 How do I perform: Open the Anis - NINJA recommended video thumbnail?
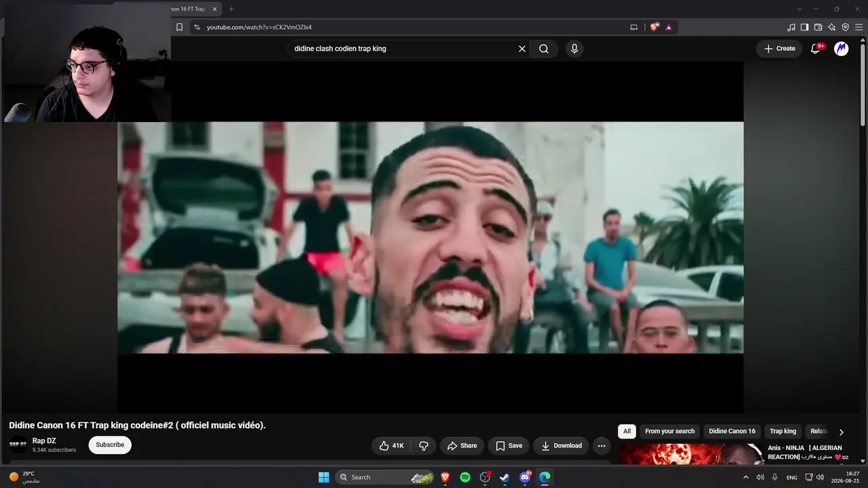coord(690,453)
